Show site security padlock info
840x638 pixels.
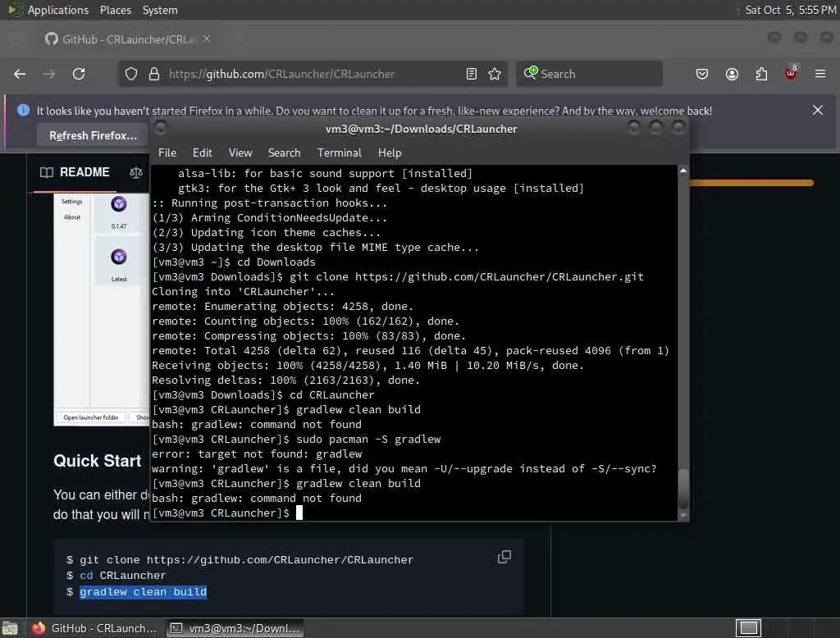point(154,74)
